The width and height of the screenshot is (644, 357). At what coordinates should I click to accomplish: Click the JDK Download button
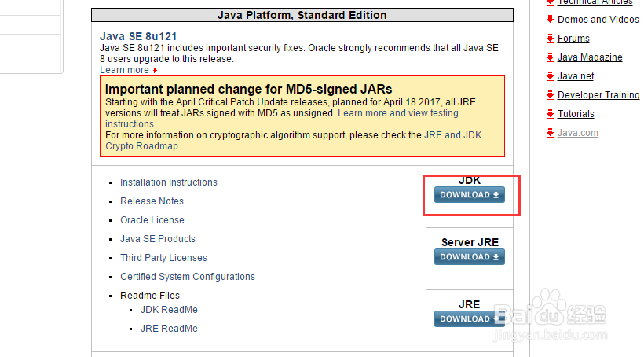[470, 194]
